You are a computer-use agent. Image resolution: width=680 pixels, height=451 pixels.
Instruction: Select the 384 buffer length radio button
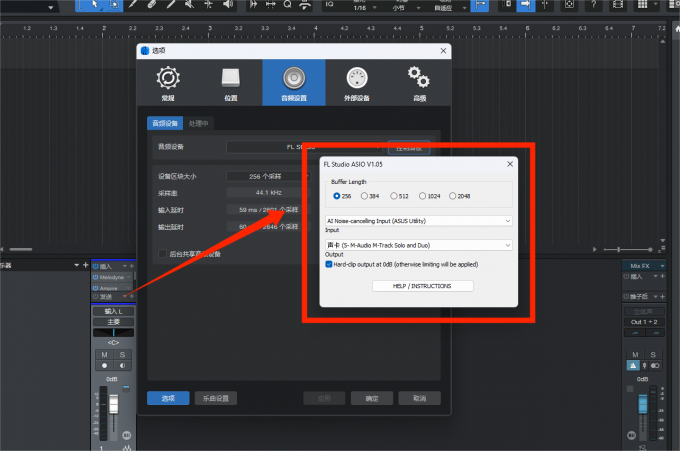click(x=364, y=196)
